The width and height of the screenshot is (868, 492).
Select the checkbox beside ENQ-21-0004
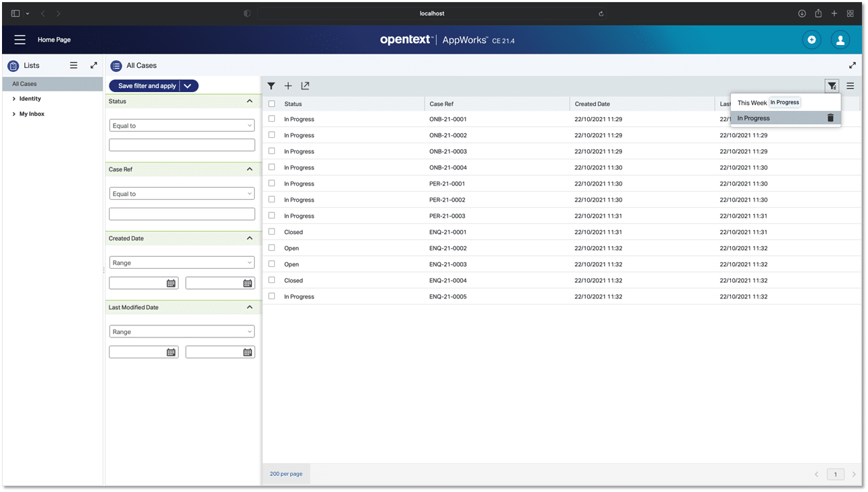click(271, 280)
